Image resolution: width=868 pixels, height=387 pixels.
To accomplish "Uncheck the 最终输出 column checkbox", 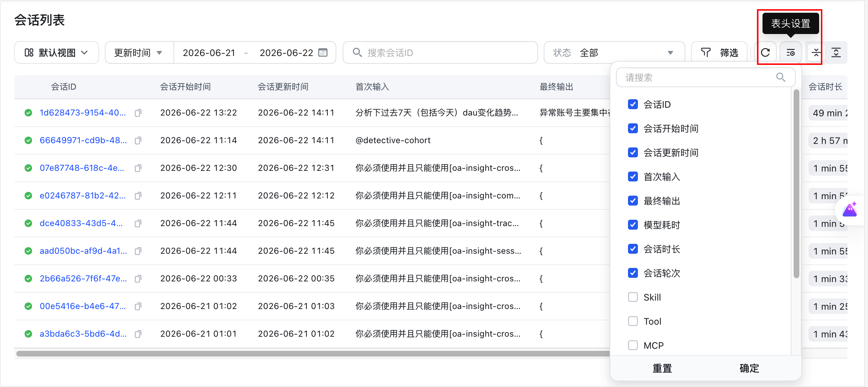I will pos(633,201).
